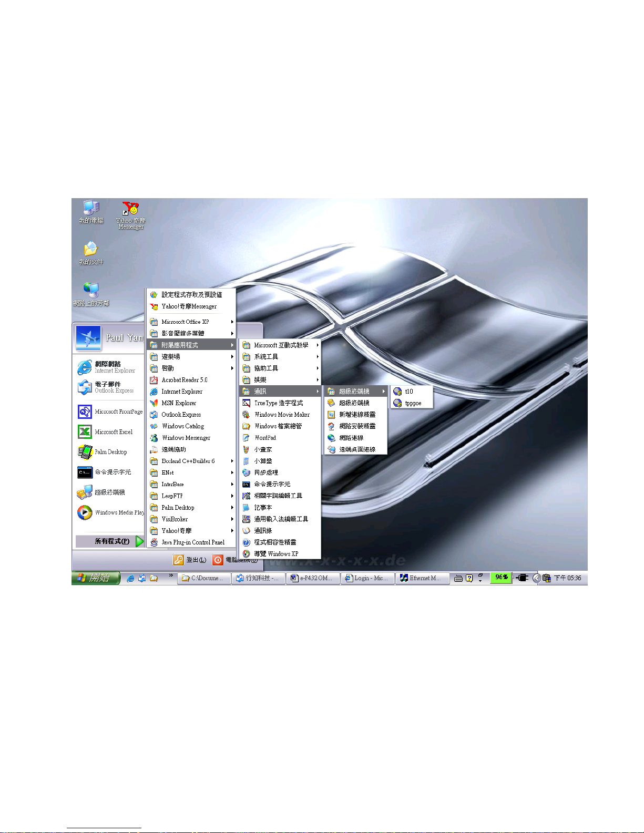Open 同步處理 synchronize entry
Screen dimensions: 644x833
tap(280, 472)
